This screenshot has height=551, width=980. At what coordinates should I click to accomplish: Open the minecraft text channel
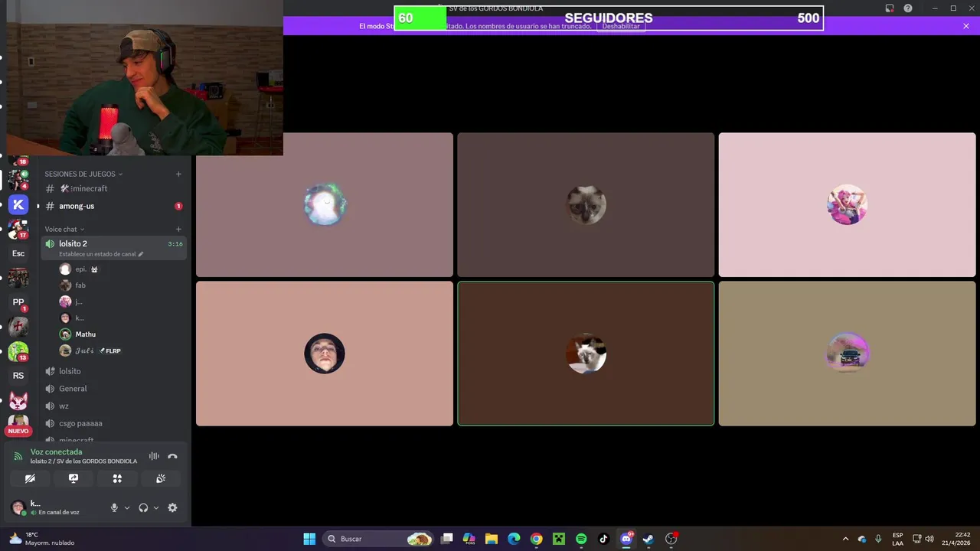click(113, 188)
